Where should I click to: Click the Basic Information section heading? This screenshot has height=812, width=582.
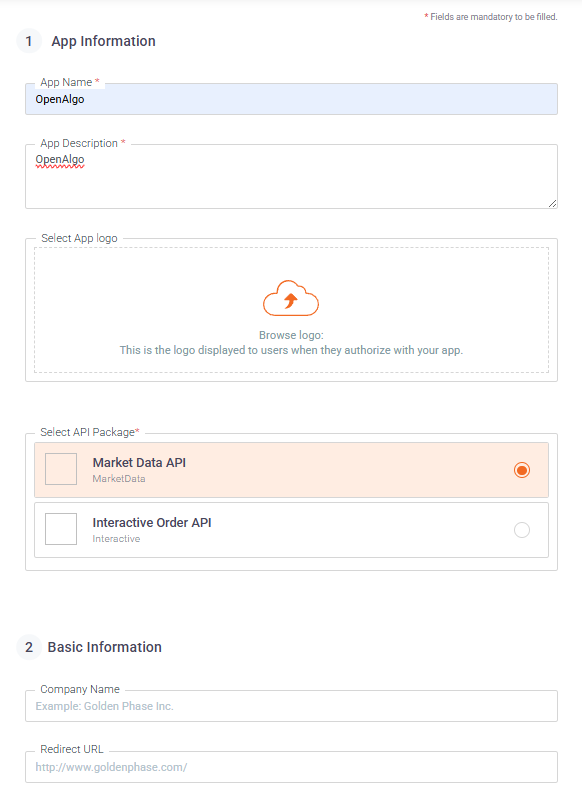point(105,647)
